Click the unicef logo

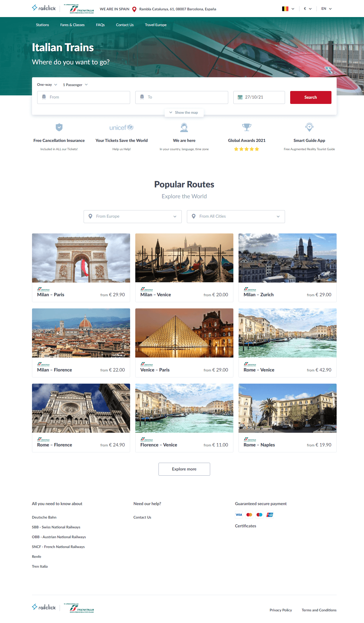coord(122,127)
